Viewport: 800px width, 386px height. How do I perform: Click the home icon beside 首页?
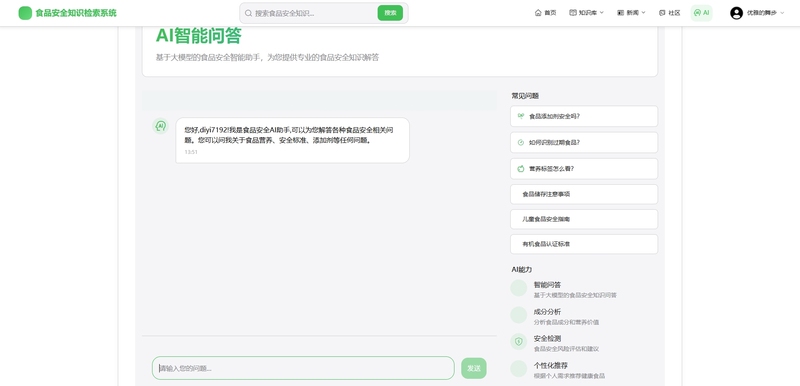tap(538, 13)
